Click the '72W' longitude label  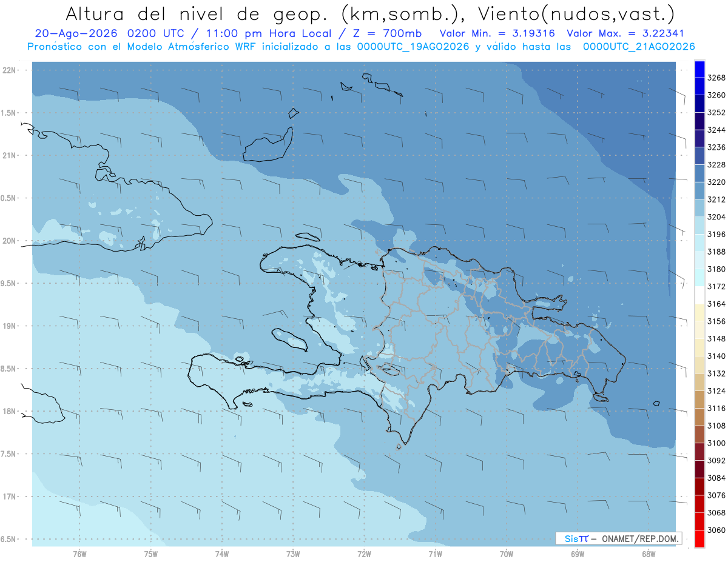coord(364,554)
